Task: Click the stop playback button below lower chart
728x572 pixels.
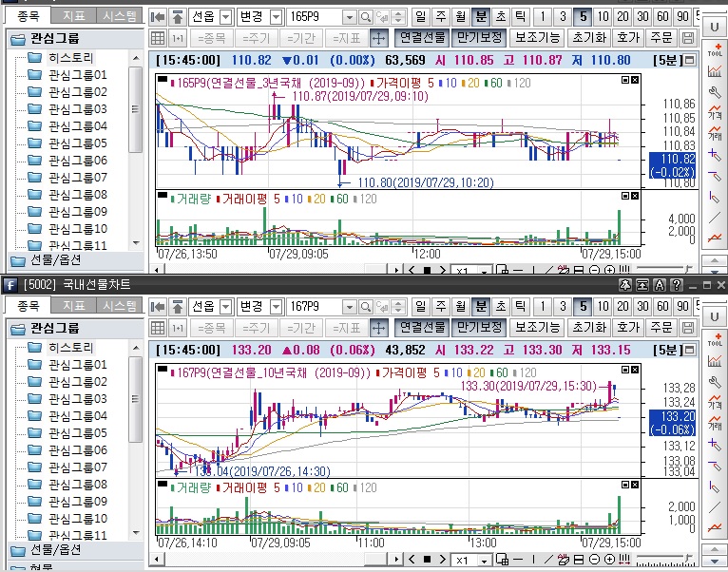Action: point(428,561)
